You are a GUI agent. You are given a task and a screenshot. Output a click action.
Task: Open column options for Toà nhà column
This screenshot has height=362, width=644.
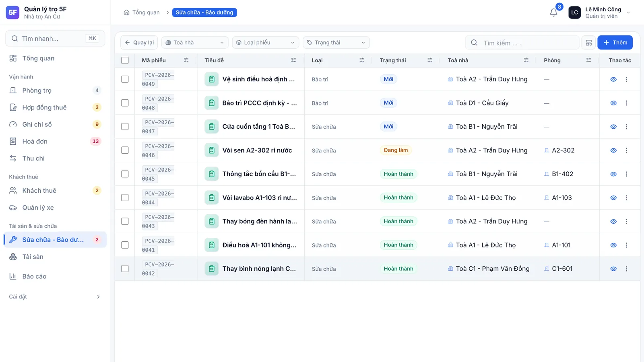pyautogui.click(x=526, y=60)
